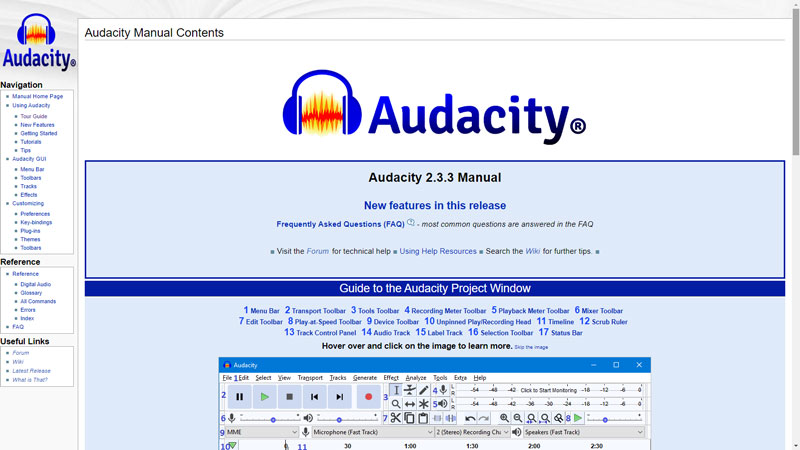Open the Extra menu
Screen dimensions: 800x450
pos(460,378)
